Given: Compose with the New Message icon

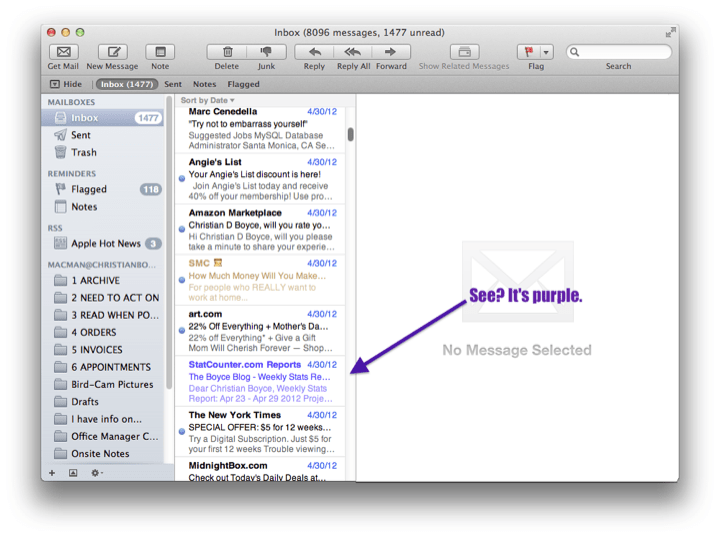Looking at the screenshot, I should click(x=113, y=52).
